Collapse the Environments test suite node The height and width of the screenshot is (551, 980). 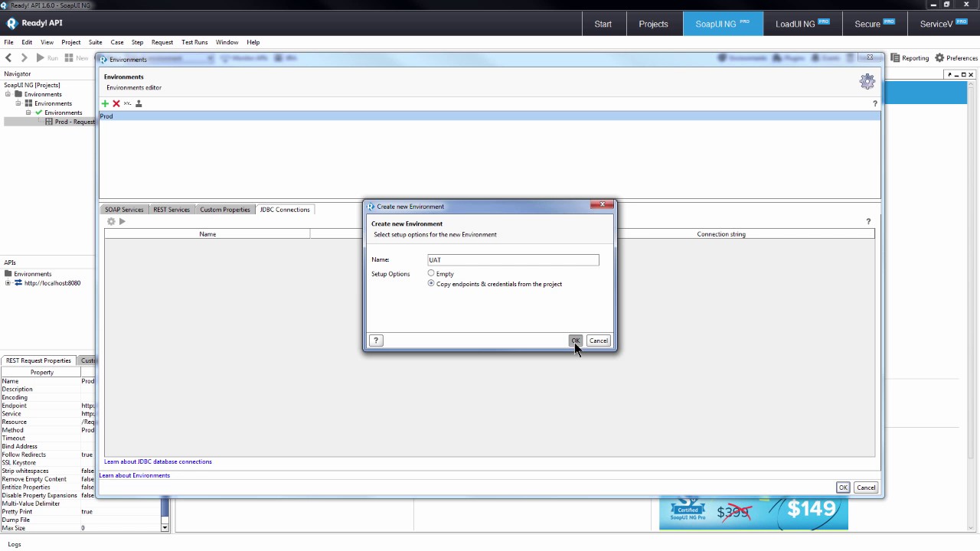click(18, 103)
